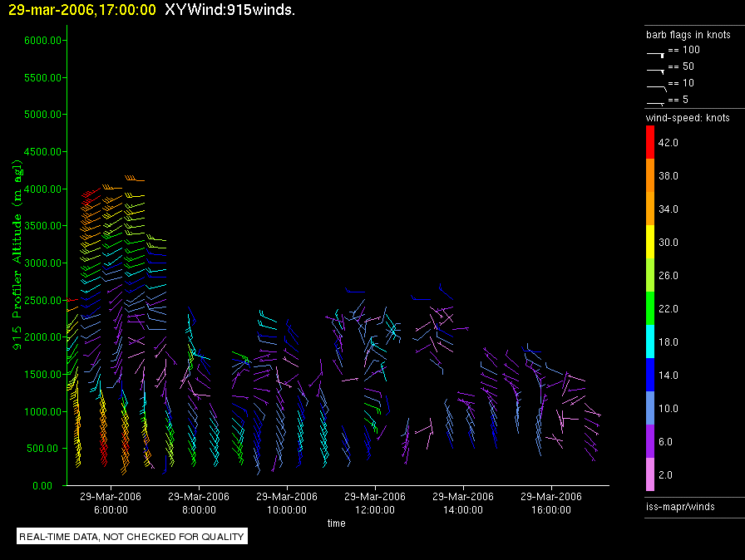The image size is (745, 560).
Task: Click the iss-mapr/winds source label
Action: click(x=680, y=506)
